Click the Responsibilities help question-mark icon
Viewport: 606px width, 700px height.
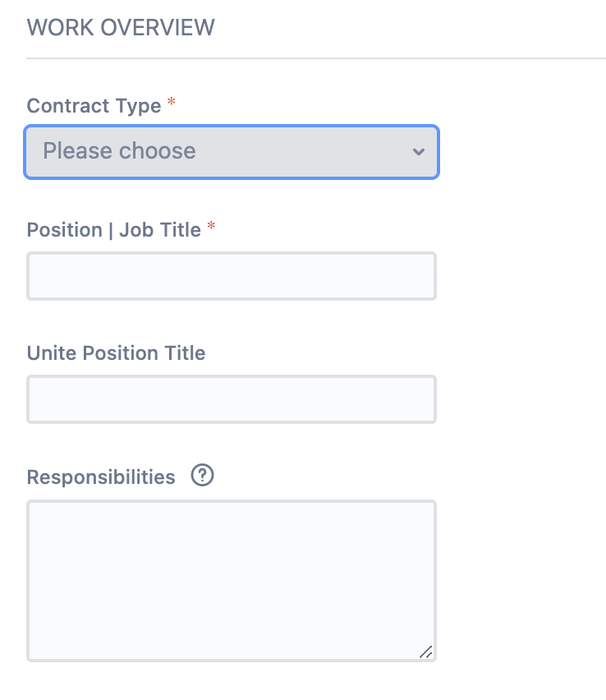click(x=202, y=475)
